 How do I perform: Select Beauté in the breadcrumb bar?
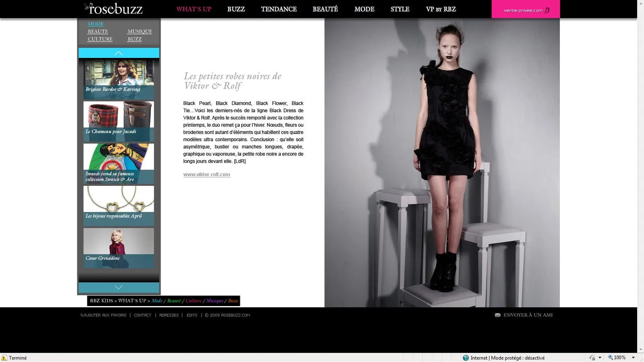click(174, 301)
